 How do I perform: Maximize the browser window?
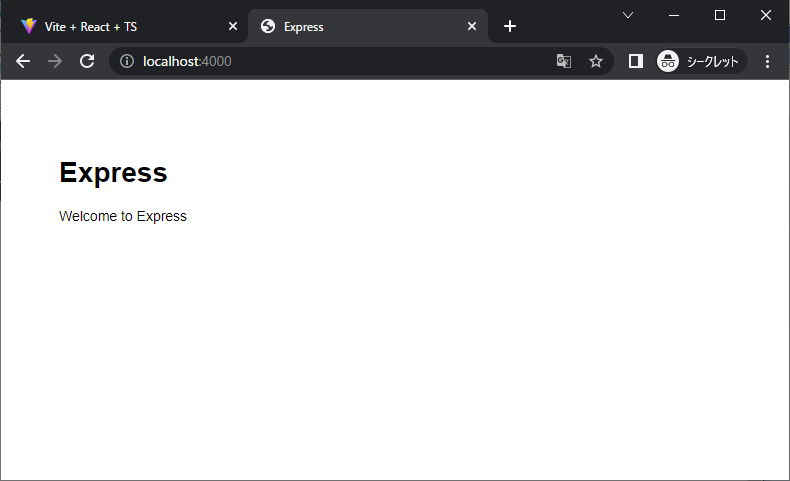[x=720, y=15]
